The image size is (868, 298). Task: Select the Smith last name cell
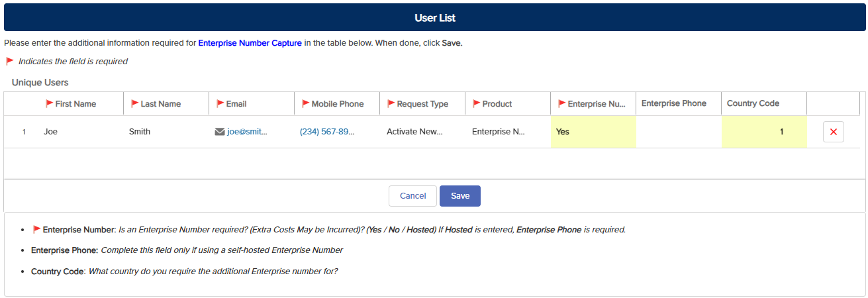point(140,132)
